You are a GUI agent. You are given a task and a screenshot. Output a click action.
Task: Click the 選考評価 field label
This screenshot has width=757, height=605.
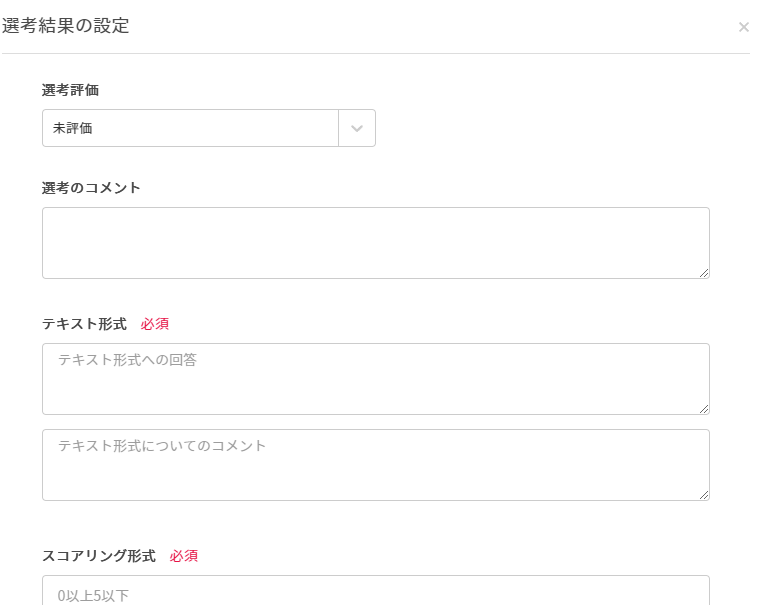tap(70, 90)
